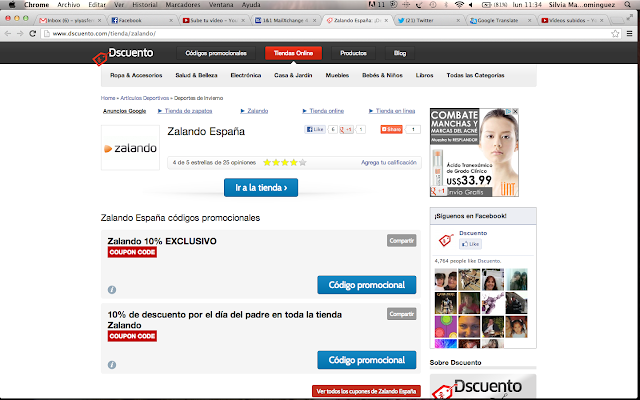Click Ver todos los cupones de Zalando España
Image resolution: width=640 pixels, height=400 pixels.
pos(366,391)
